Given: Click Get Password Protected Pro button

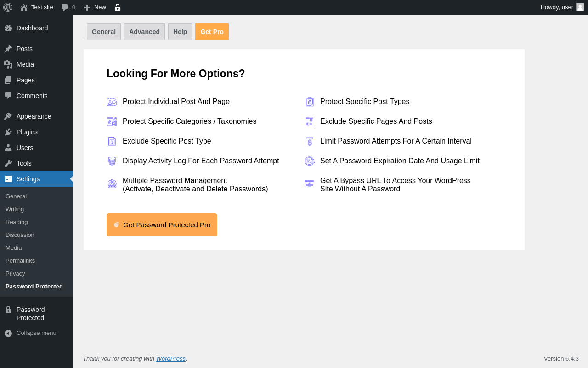Looking at the screenshot, I should [162, 225].
